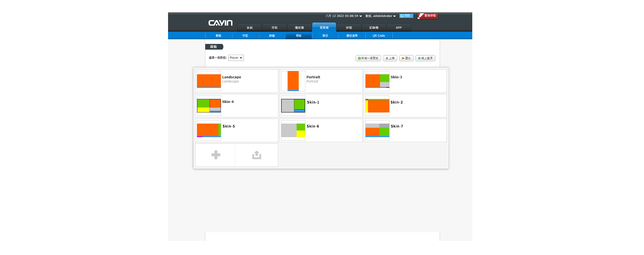Click the 緊急排程 emergency schedule icon
Viewport: 644px width, 255px height.
click(428, 16)
